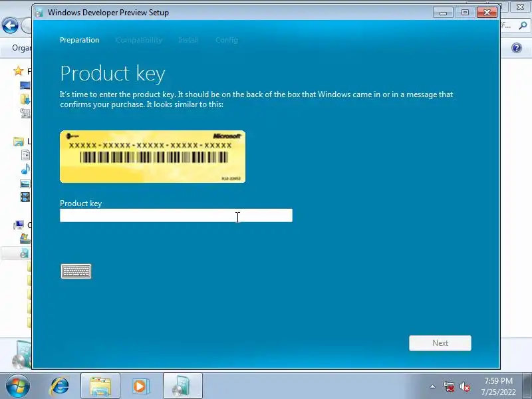
Task: Click the setup window title bar icon
Action: (x=39, y=13)
